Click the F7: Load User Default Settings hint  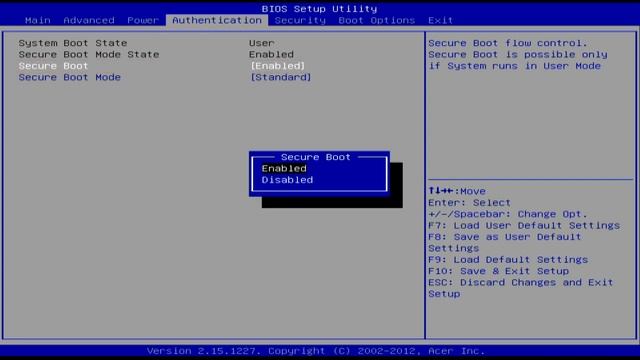524,225
